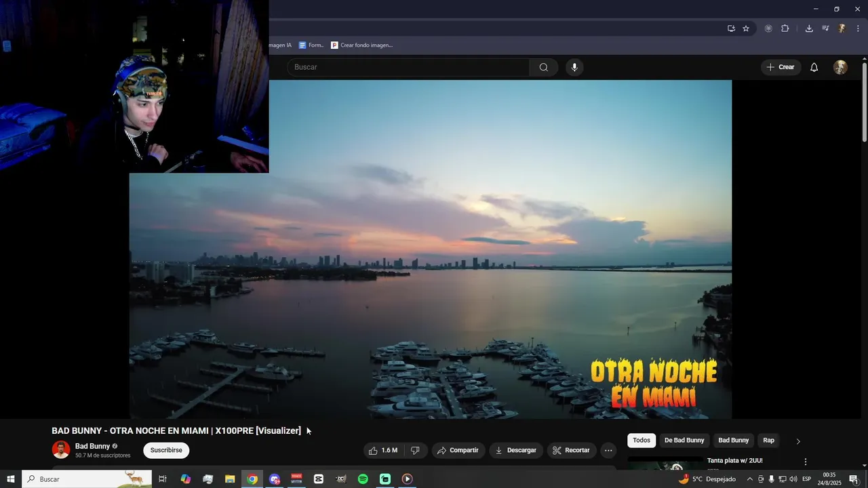The width and height of the screenshot is (868, 488).
Task: Open YouTube account avatar menu
Action: (x=840, y=67)
